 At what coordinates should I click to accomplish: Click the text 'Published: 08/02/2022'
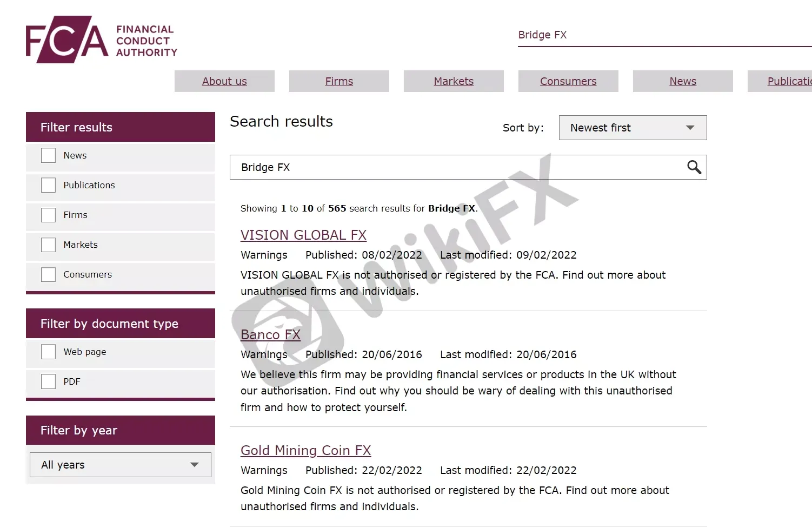(364, 255)
